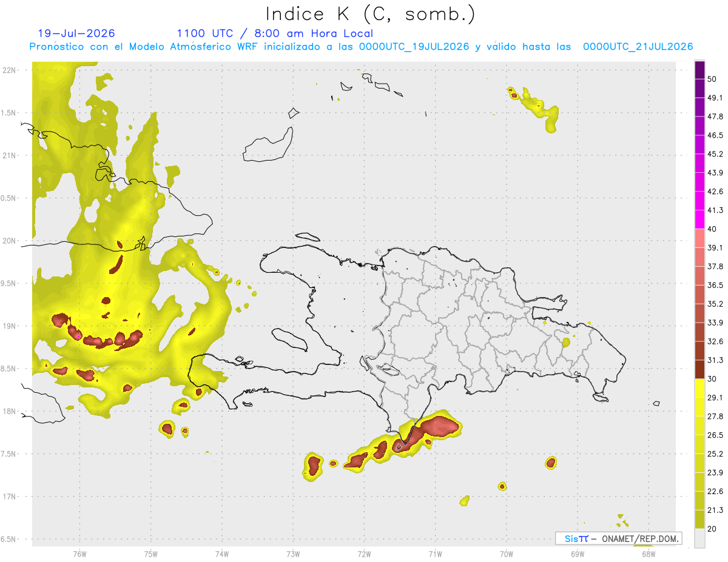The width and height of the screenshot is (728, 562).
Task: Click the colorbar value 33.9
Action: click(x=715, y=323)
